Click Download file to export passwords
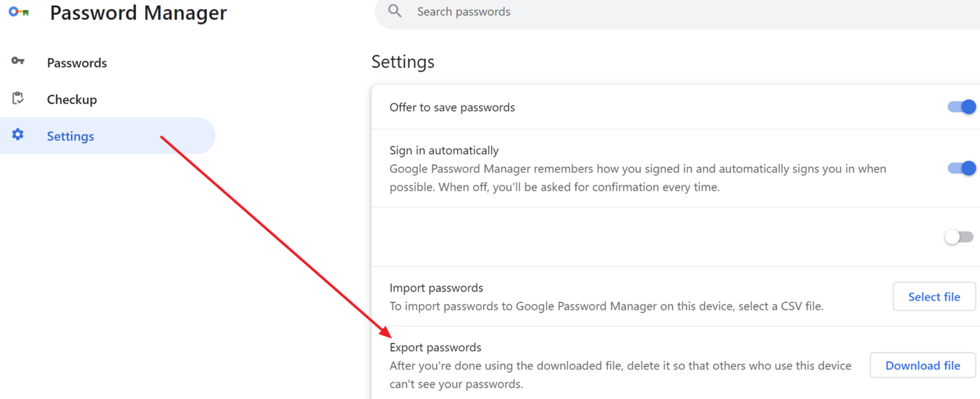The image size is (980, 399). pyautogui.click(x=923, y=365)
